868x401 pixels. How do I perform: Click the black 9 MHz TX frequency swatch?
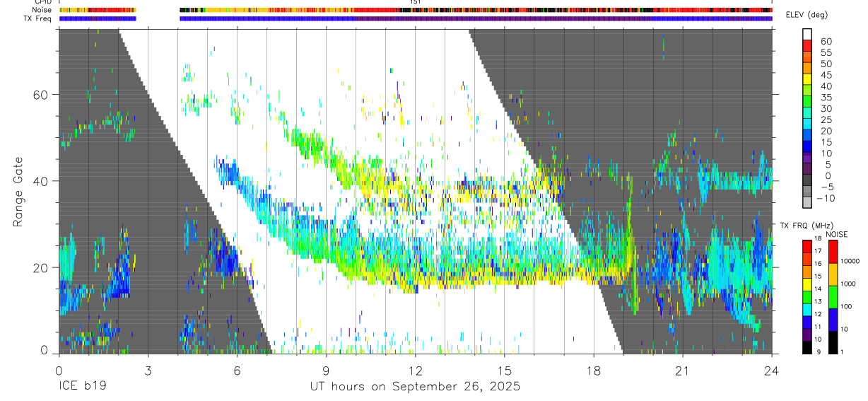[807, 347]
